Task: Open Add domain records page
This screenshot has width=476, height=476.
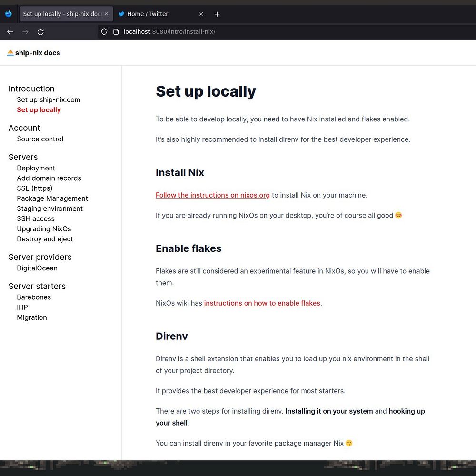Action: click(x=49, y=178)
